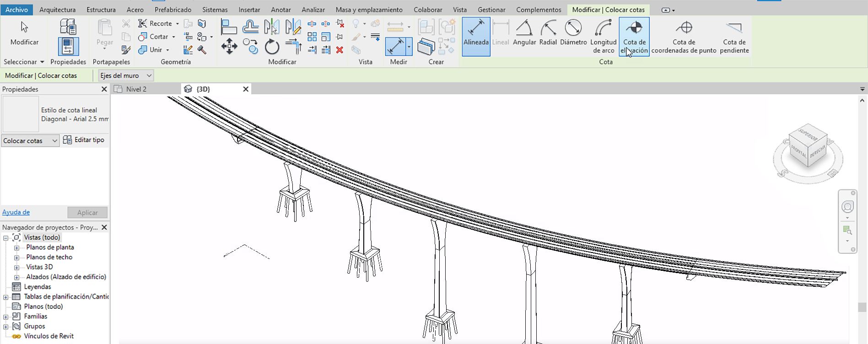The image size is (868, 344).
Task: Select Vínculos de Revit in the browser
Action: tap(49, 336)
